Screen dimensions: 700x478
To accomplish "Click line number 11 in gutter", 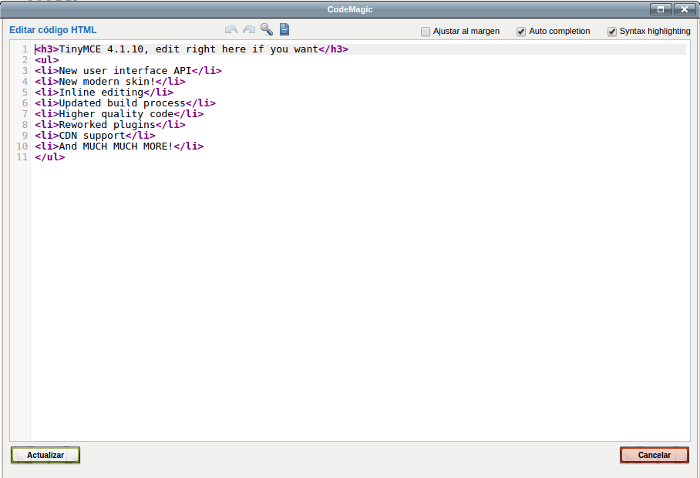I will pyautogui.click(x=22, y=157).
